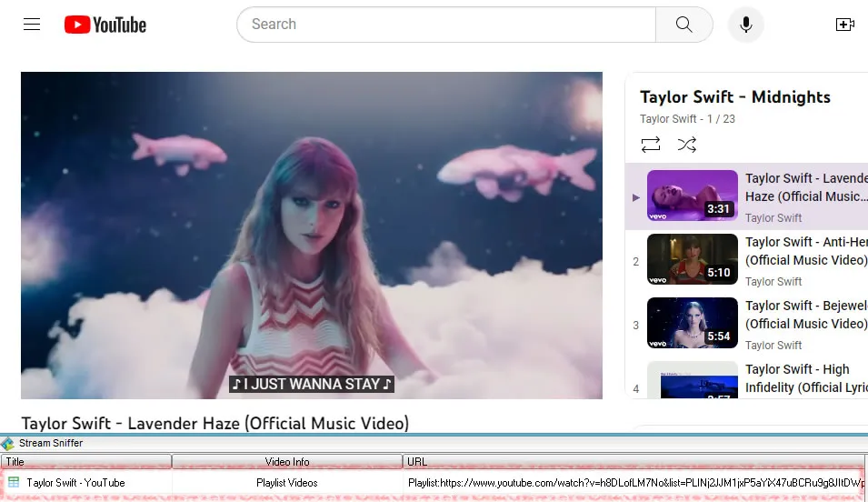
Task: Click the Title column header
Action: [x=86, y=462]
